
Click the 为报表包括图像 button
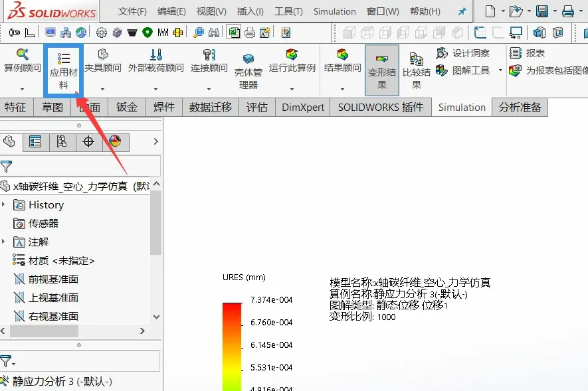[x=548, y=70]
